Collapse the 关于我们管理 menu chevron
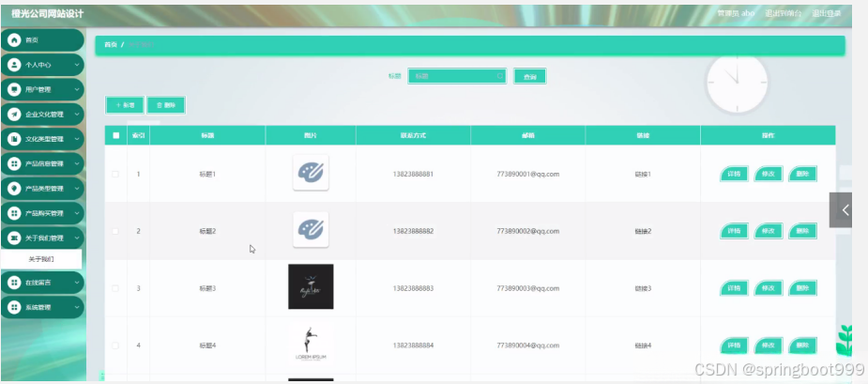Screen dimensions: 868x384 click(76, 238)
